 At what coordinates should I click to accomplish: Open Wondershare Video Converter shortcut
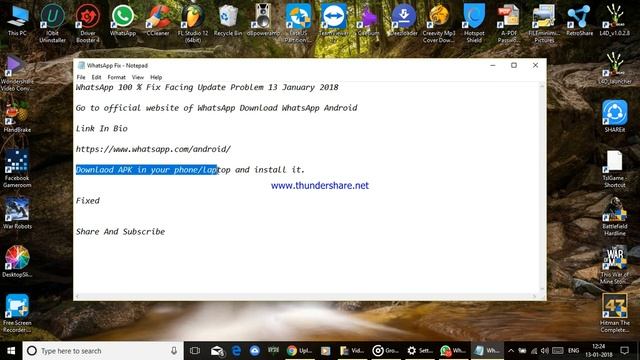pyautogui.click(x=17, y=73)
